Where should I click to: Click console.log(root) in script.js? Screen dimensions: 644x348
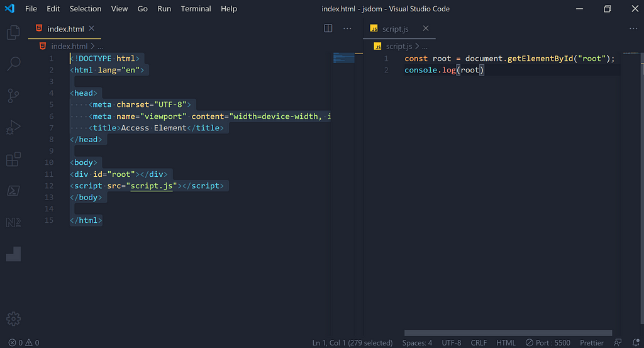pos(445,70)
